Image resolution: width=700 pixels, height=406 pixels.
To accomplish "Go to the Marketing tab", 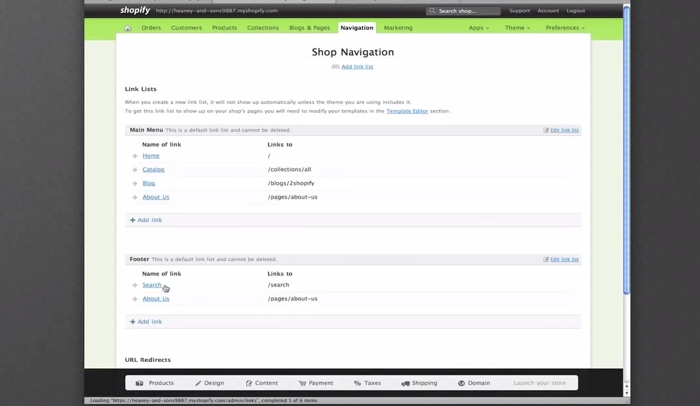I will [x=398, y=28].
